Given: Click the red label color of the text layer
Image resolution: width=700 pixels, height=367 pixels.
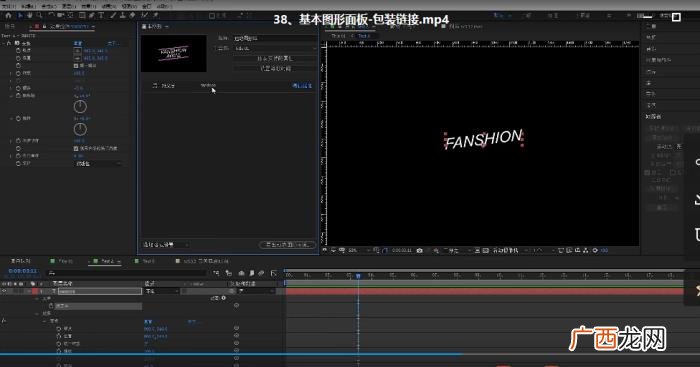Looking at the screenshot, I should point(35,291).
